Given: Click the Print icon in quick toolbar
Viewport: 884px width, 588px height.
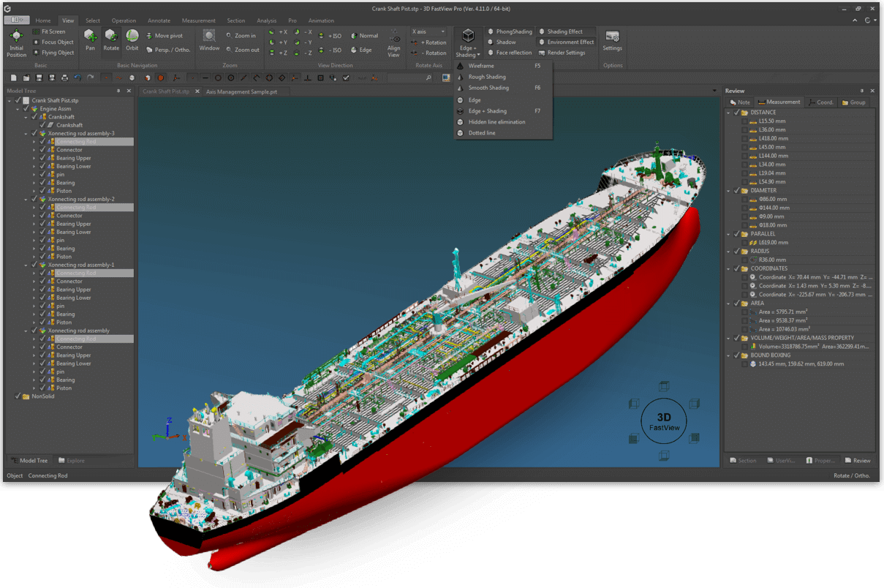Looking at the screenshot, I should click(64, 78).
